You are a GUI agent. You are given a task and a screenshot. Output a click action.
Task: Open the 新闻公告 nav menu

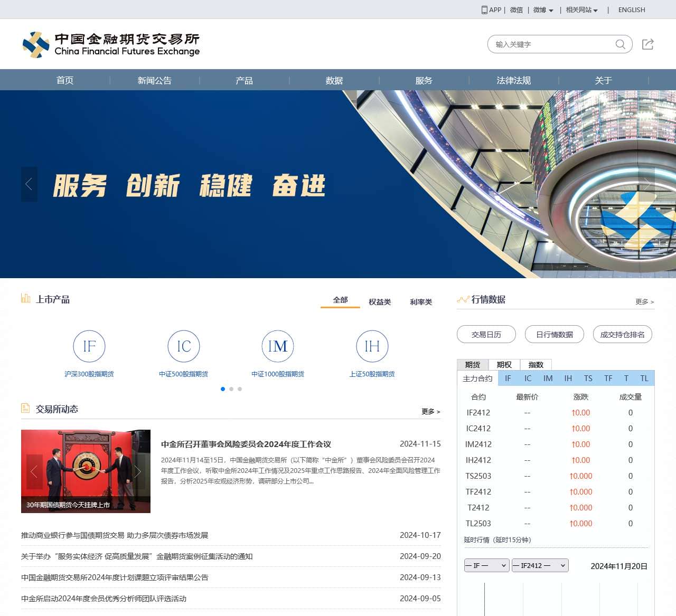pos(155,80)
